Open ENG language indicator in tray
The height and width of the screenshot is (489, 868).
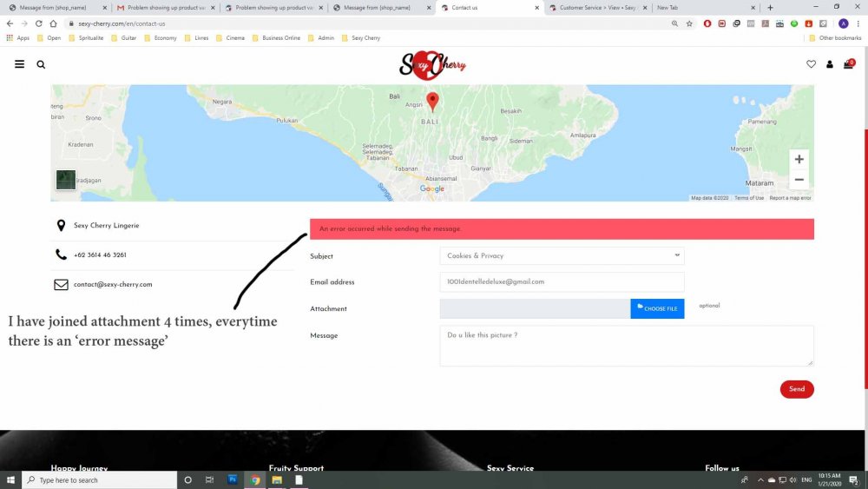coord(806,480)
